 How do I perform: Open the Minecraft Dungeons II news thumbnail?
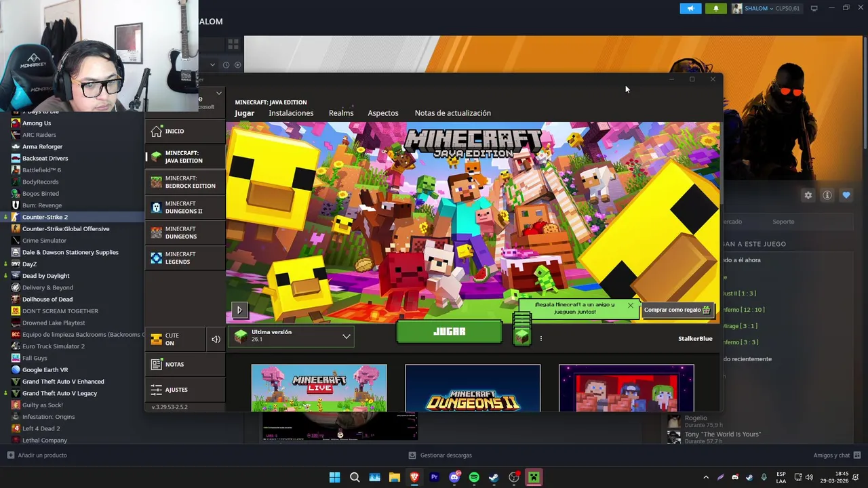click(473, 388)
